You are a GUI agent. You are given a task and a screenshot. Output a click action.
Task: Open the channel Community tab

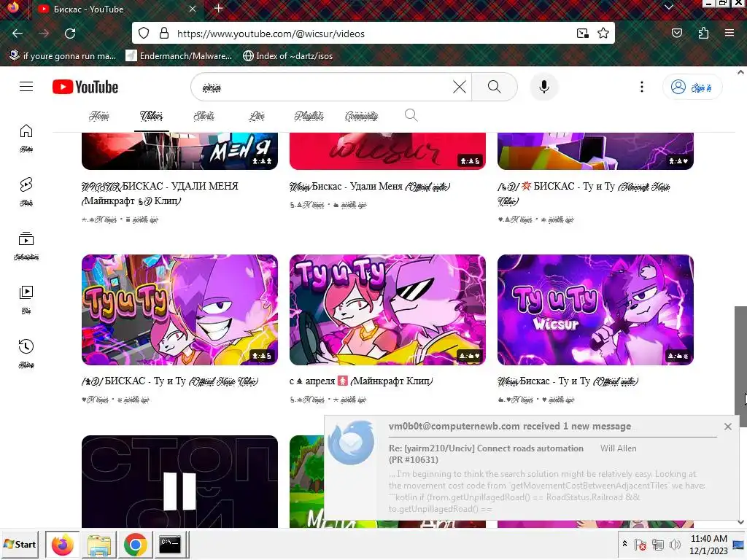(x=362, y=116)
